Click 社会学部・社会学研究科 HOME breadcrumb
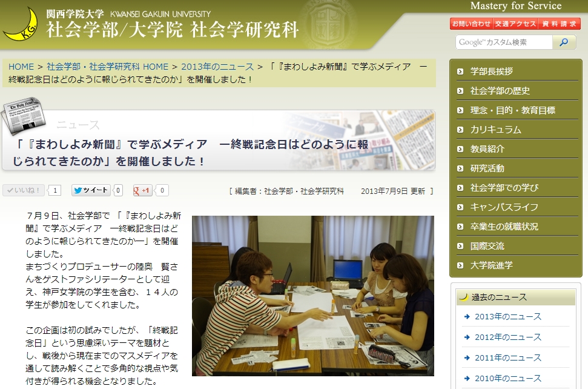 pos(107,67)
